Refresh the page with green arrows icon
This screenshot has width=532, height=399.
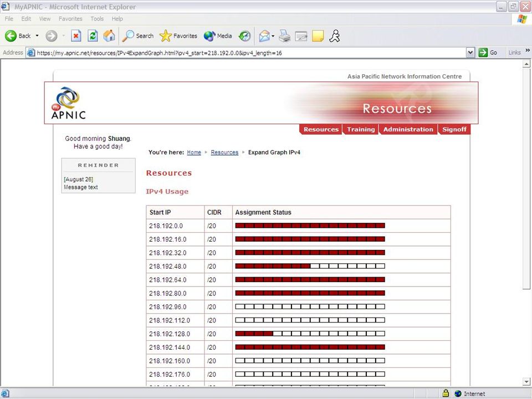pos(93,35)
